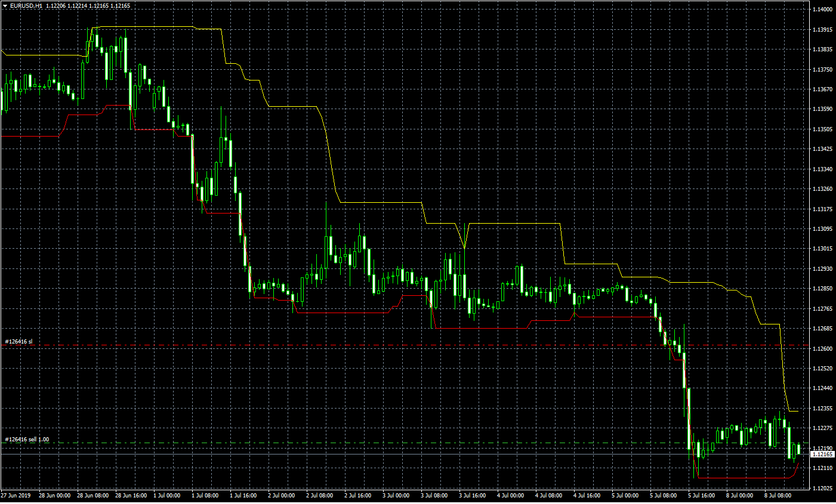Click the 1.13015 price axis label

(x=822, y=249)
